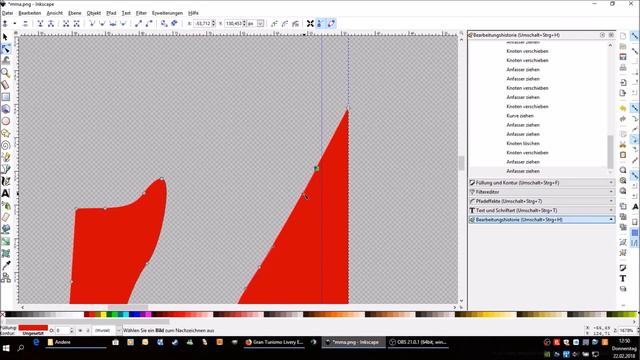Select the Calligraphy tool
The height and width of the screenshot is (360, 640).
[x=6, y=181]
